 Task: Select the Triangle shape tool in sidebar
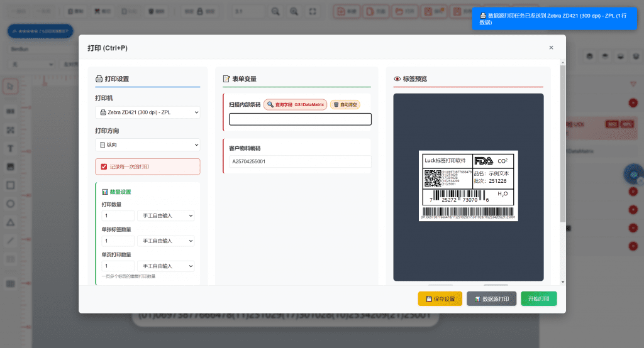(10, 222)
